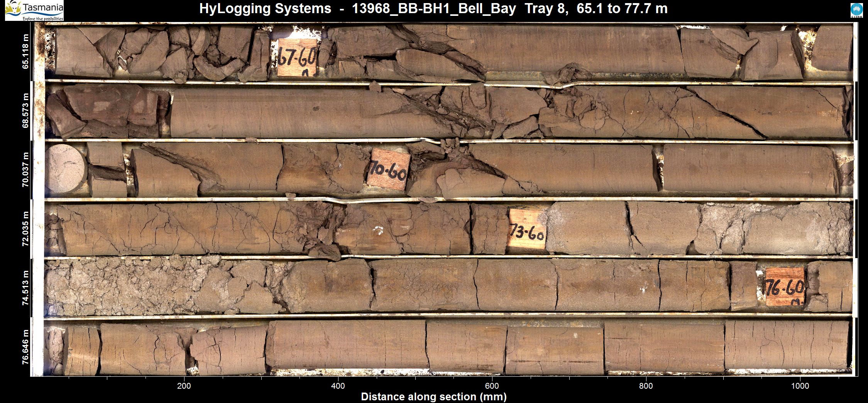Select the 70.60 wooden depth marker block
The width and height of the screenshot is (868, 403).
pyautogui.click(x=388, y=170)
